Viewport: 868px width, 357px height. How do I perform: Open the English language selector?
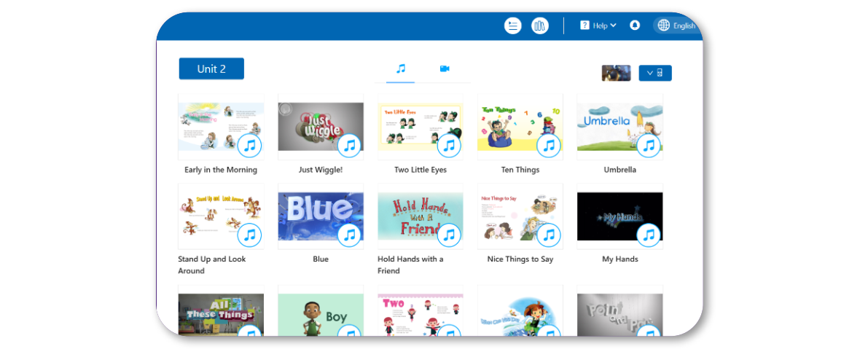point(676,25)
